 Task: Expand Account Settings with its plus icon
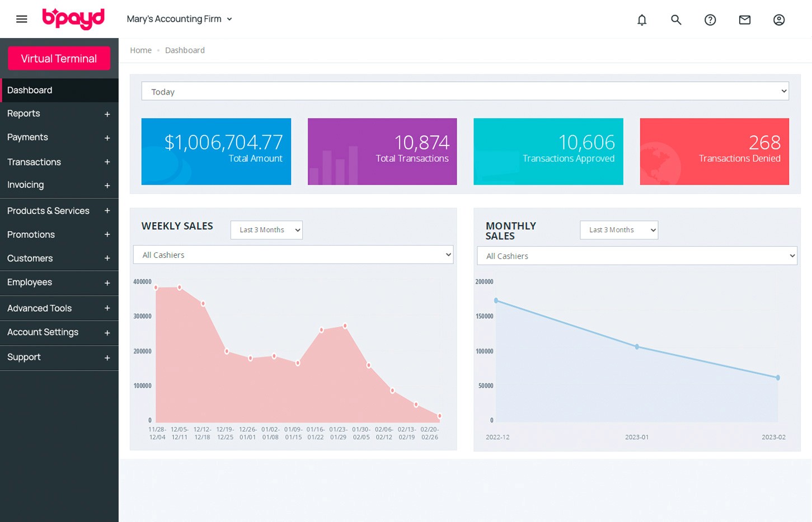pos(107,333)
